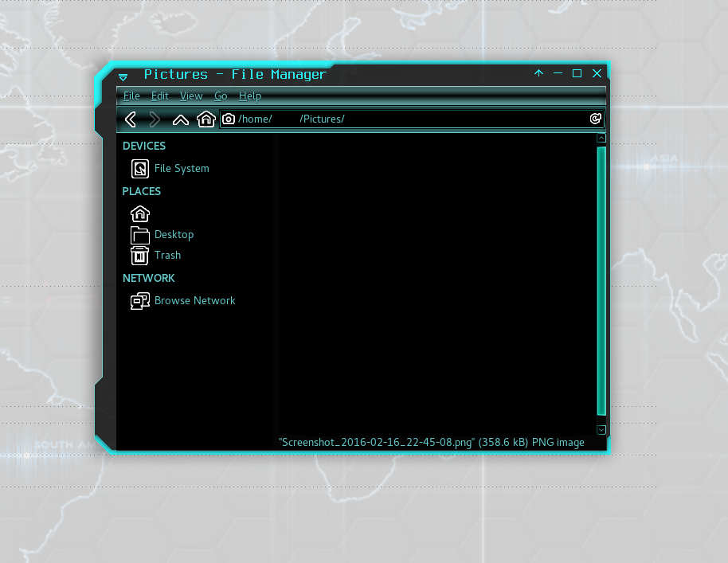
Task: Go to the home folder from the toolbar
Action: [206, 119]
